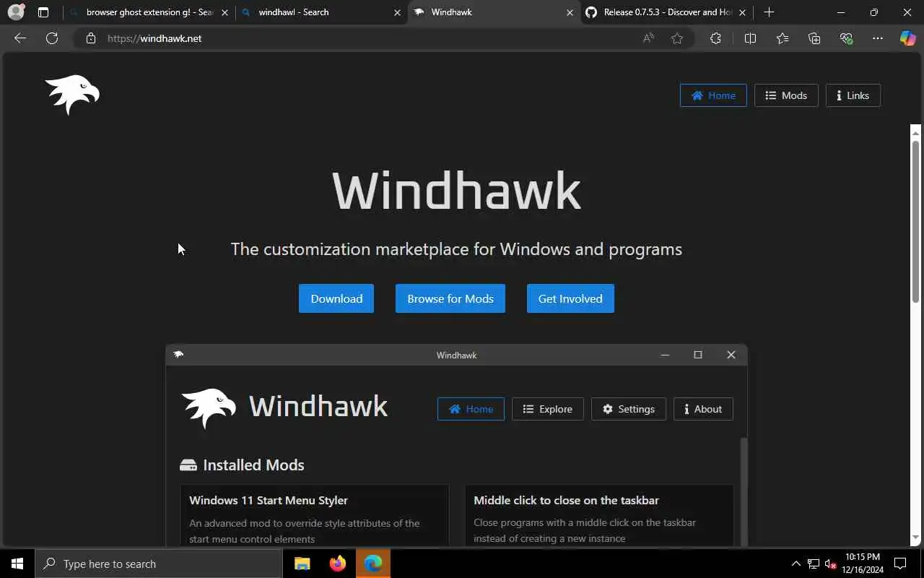The height and width of the screenshot is (578, 924).
Task: Click Microsoft Edge taskbar icon
Action: click(373, 564)
